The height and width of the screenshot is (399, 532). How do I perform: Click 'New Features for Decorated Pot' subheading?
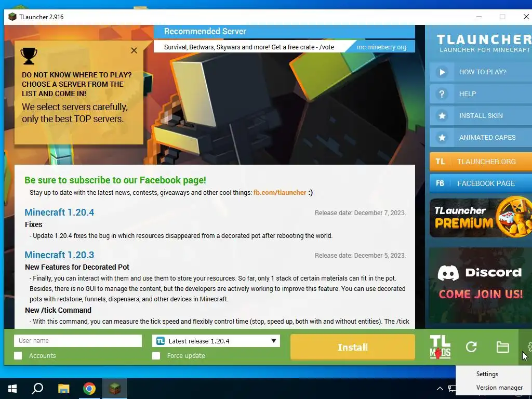[77, 267]
